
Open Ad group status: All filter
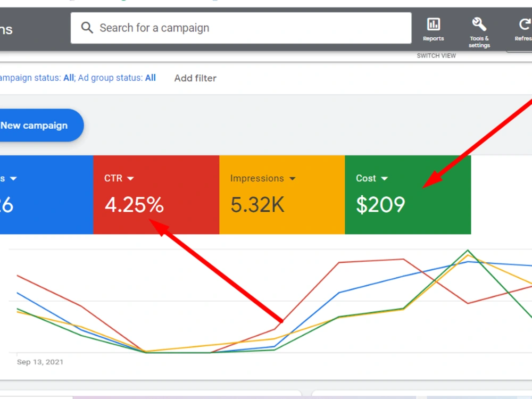coord(117,78)
